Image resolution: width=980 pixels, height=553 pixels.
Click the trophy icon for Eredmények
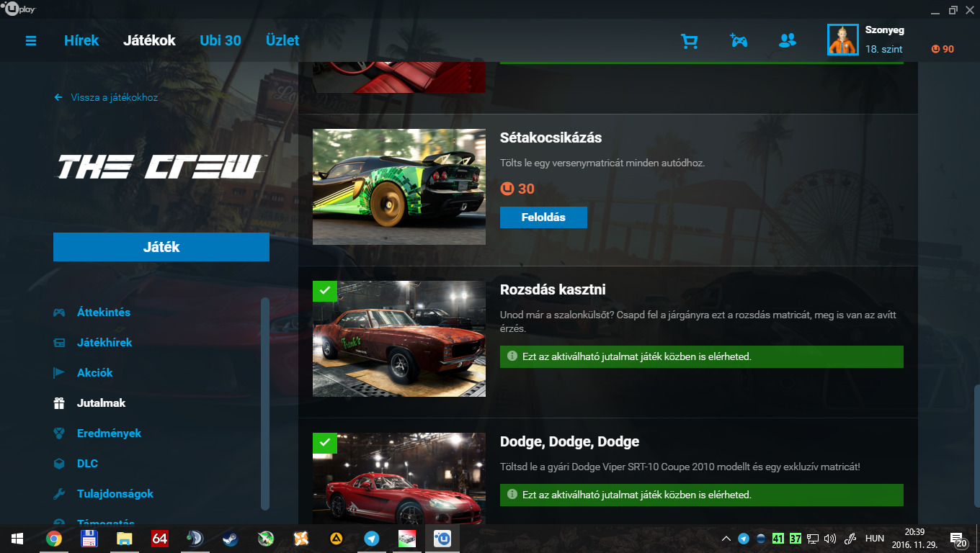59,433
